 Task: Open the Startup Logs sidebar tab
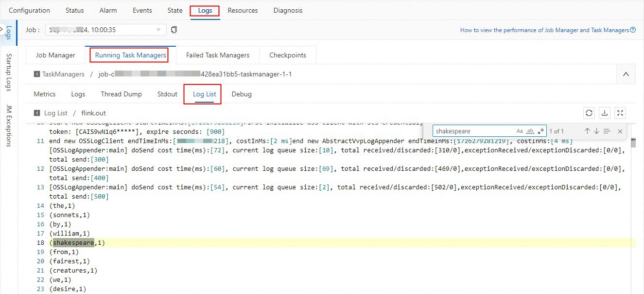(9, 73)
